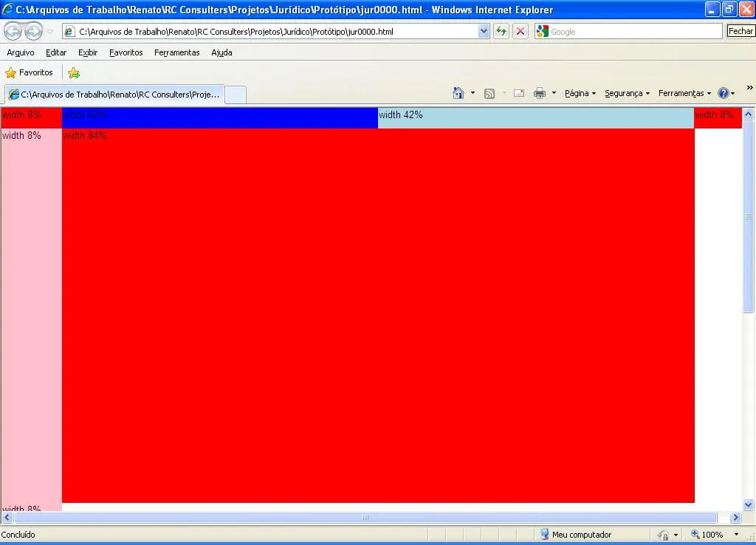Image resolution: width=756 pixels, height=545 pixels.
Task: Expand the Print options dropdown arrow
Action: point(554,93)
